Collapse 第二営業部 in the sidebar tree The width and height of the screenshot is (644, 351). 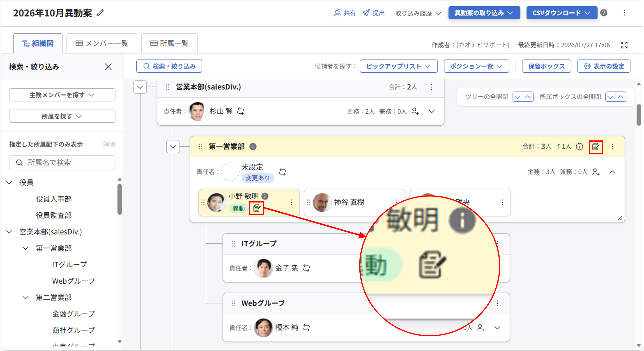pos(25,297)
